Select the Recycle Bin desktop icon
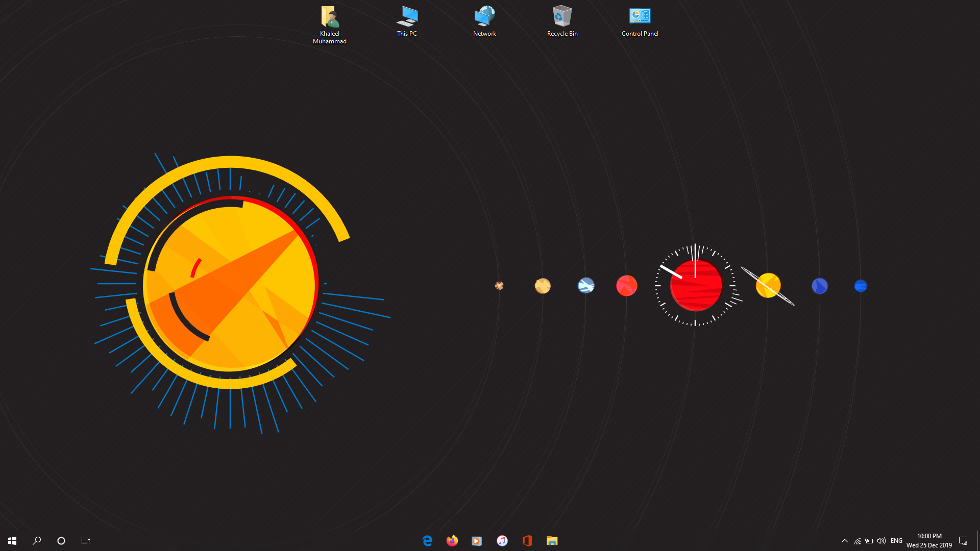980x551 pixels. tap(562, 21)
